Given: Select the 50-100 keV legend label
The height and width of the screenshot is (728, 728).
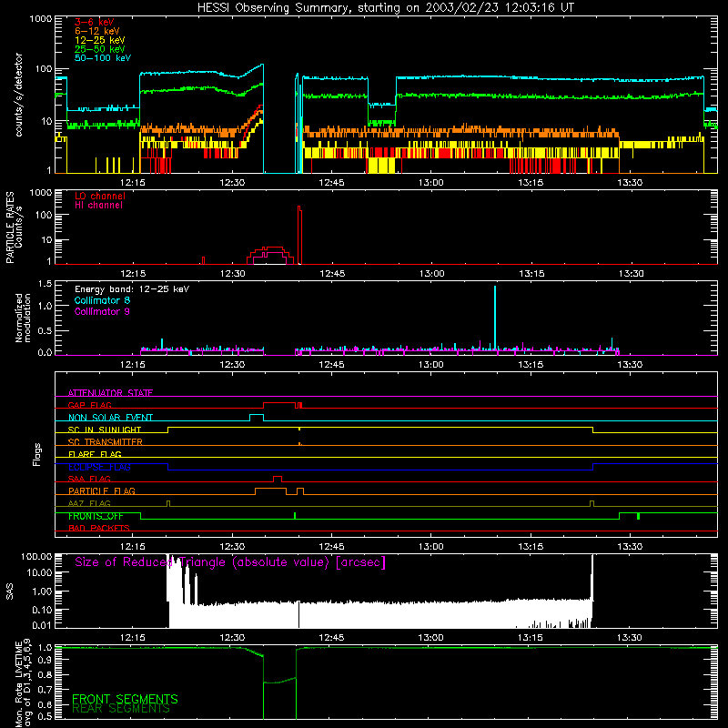Looking at the screenshot, I should click(103, 58).
